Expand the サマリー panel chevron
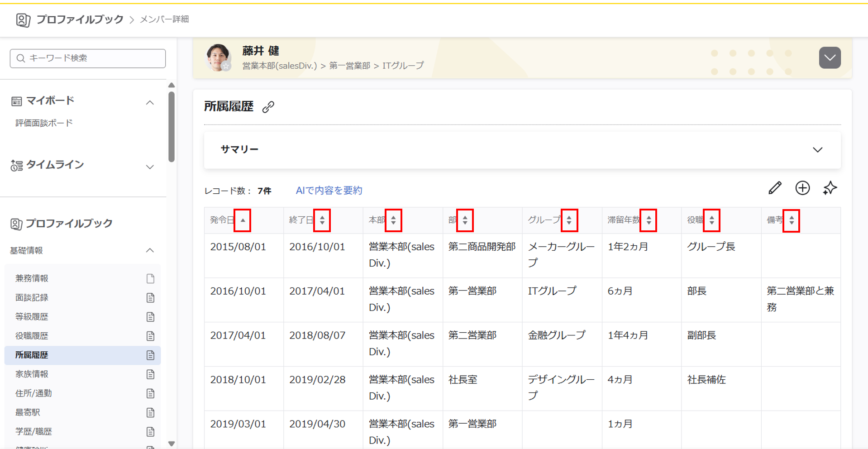 click(817, 150)
